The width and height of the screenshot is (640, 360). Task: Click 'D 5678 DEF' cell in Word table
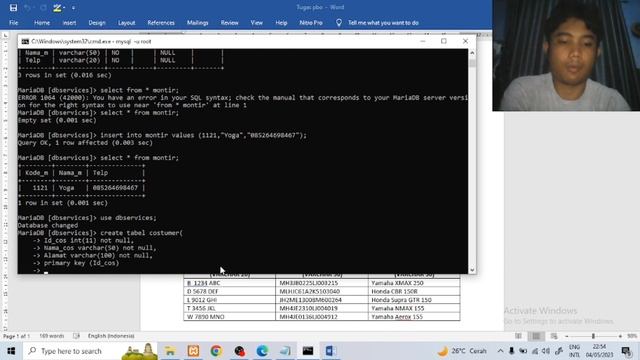point(229,291)
